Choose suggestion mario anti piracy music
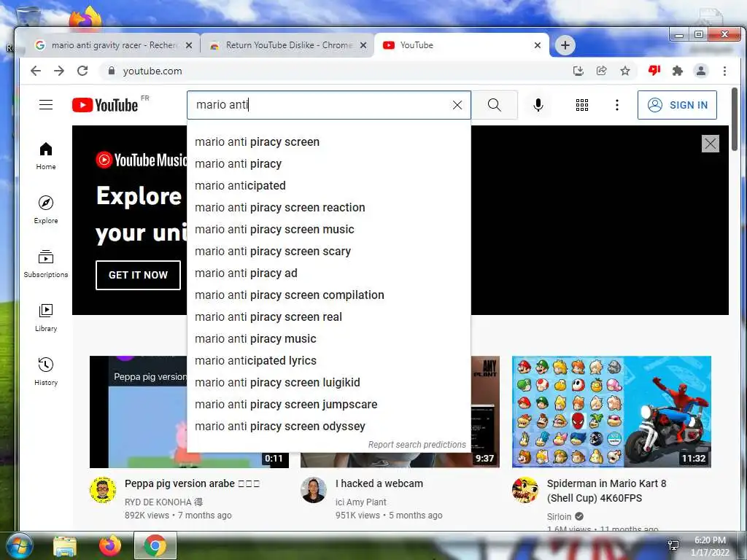This screenshot has height=560, width=747. tap(329, 339)
